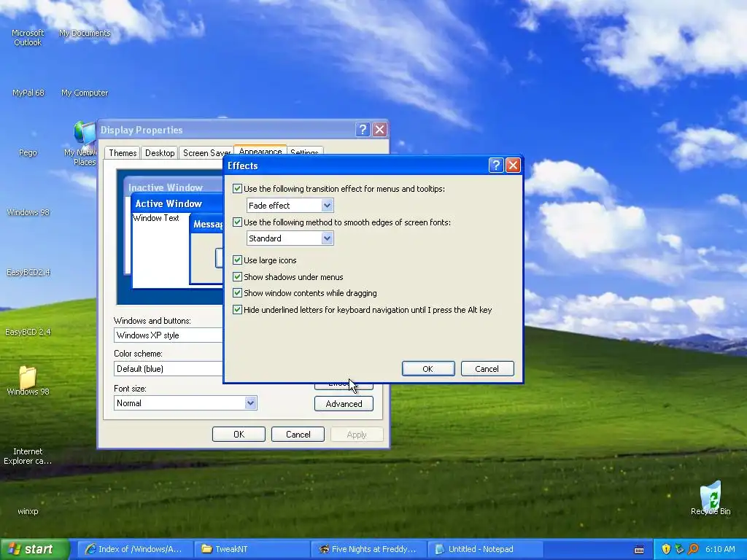Cancel the Effects dialog
This screenshot has width=747, height=560.
[x=487, y=368]
